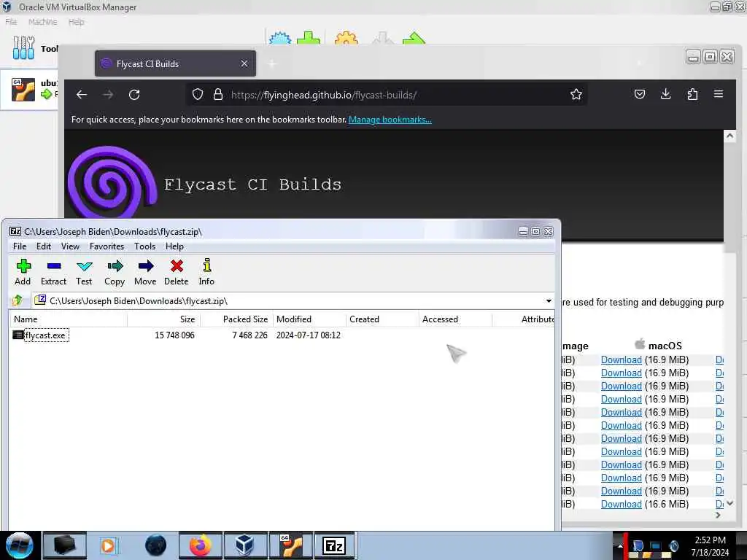Click the 7-Zip address path field

pyautogui.click(x=295, y=301)
